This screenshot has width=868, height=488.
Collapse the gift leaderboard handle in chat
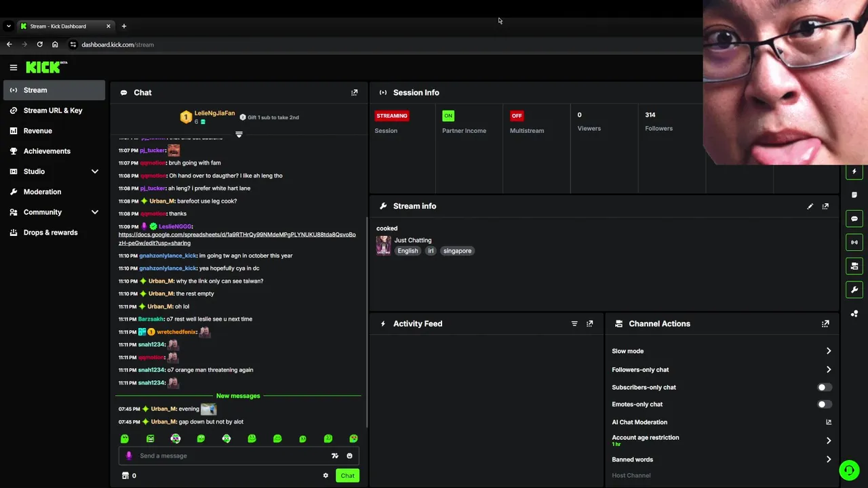[x=239, y=134]
